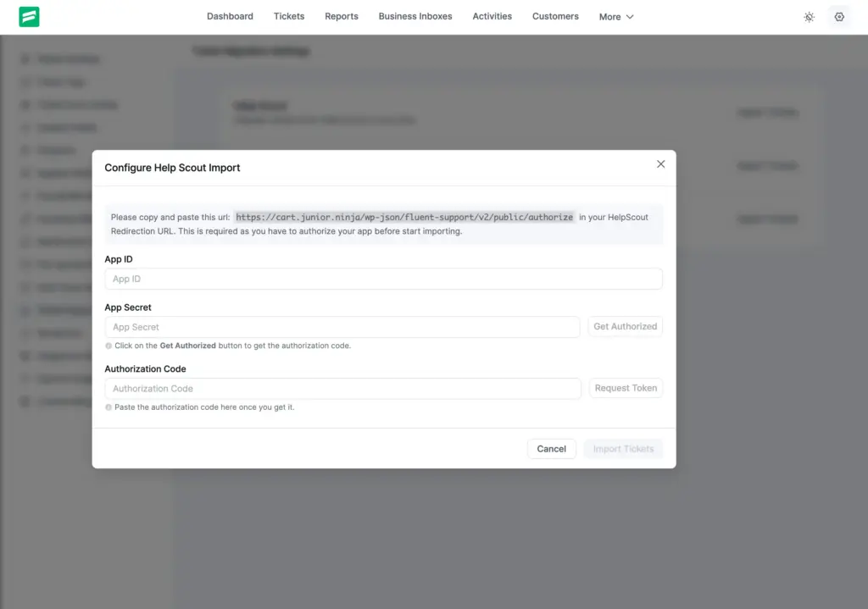Screen dimensions: 868x609
Task: Open the Reports menu item
Action: [x=342, y=17]
